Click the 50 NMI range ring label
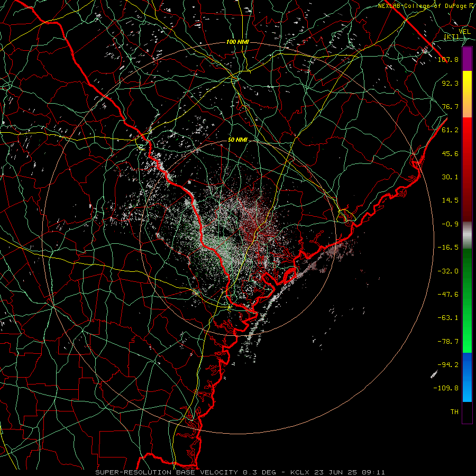Viewport: 476px width, 476px height. point(237,140)
